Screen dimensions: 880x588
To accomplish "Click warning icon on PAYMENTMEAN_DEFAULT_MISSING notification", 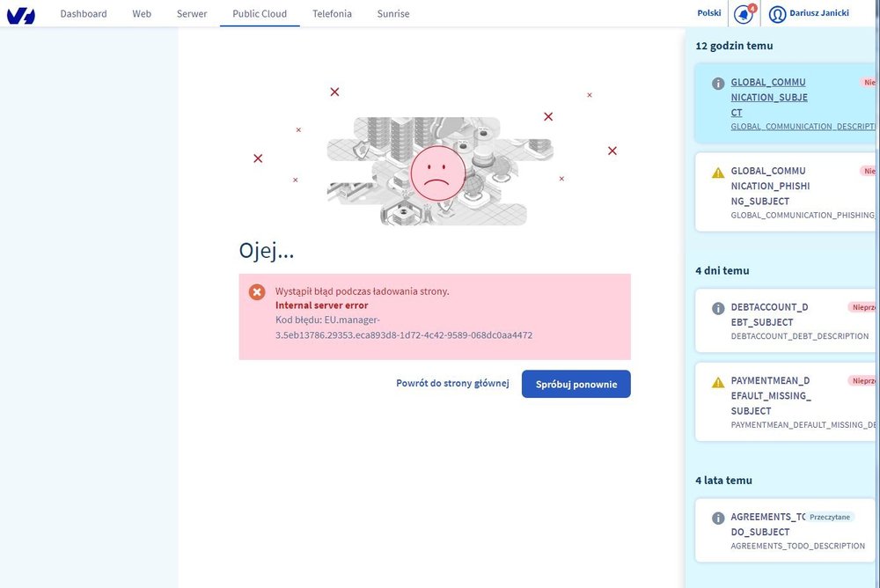I will (x=718, y=383).
